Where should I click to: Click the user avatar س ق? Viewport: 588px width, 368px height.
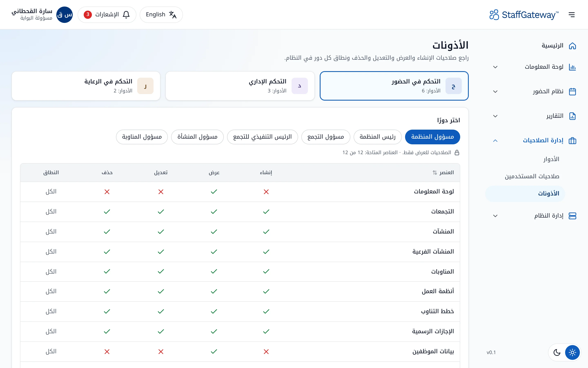click(64, 15)
